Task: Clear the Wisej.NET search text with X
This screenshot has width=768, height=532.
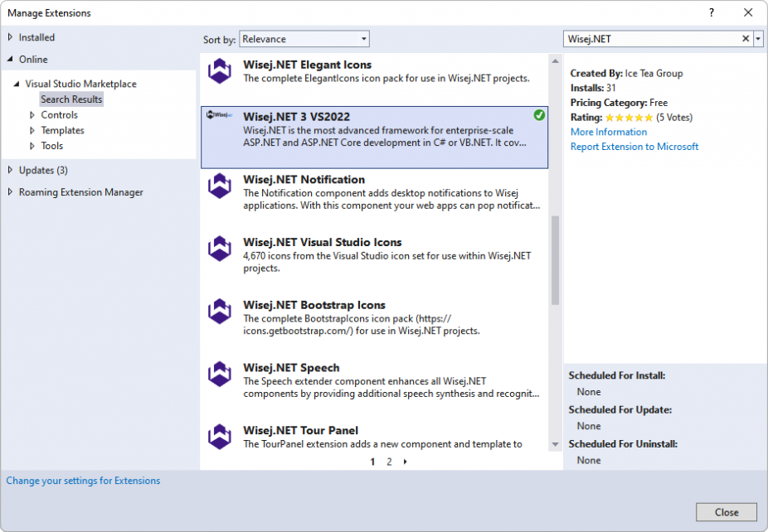Action: (745, 39)
